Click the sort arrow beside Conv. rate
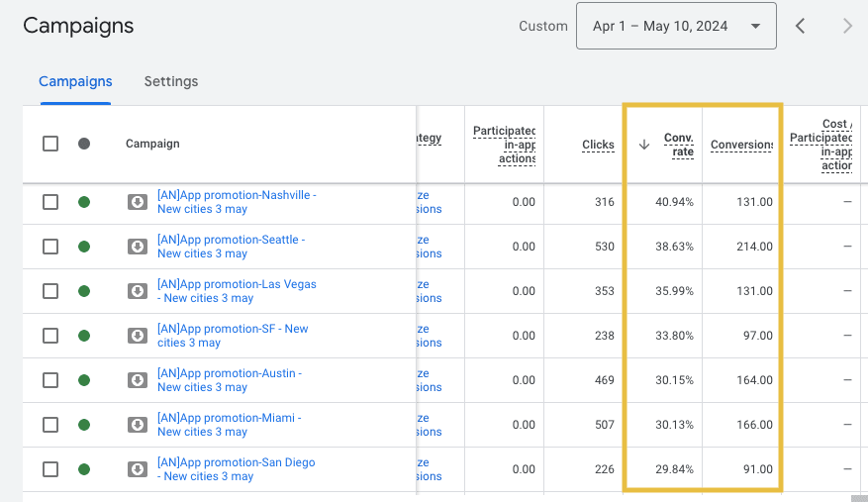Viewport: 868px width, 502px height. [x=644, y=145]
